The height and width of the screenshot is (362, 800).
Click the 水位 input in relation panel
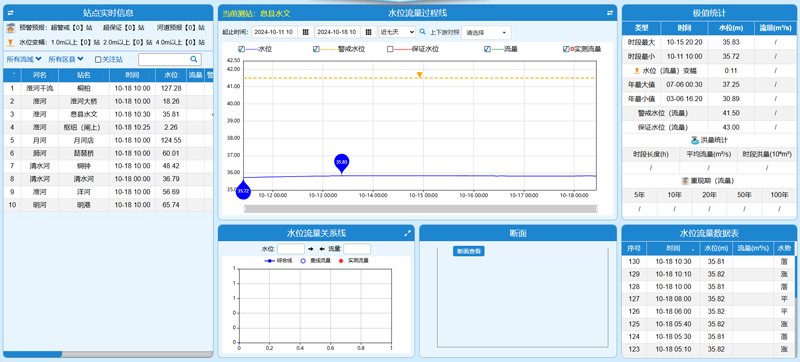291,249
